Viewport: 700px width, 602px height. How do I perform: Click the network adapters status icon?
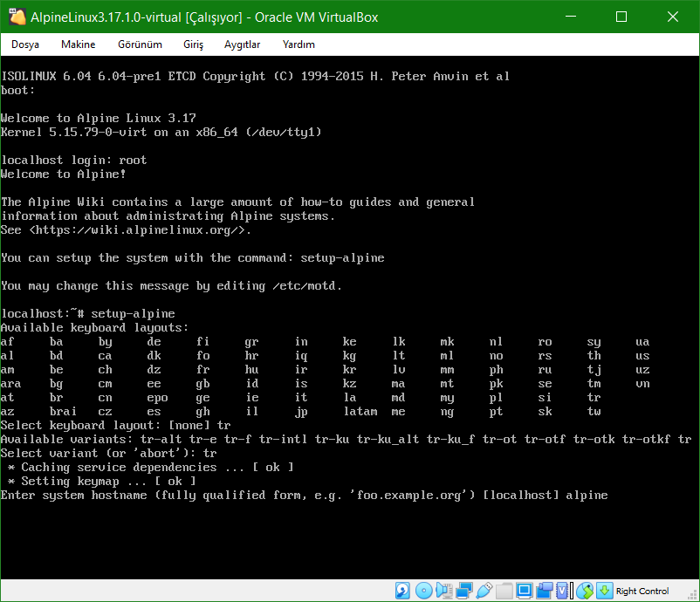tap(463, 591)
